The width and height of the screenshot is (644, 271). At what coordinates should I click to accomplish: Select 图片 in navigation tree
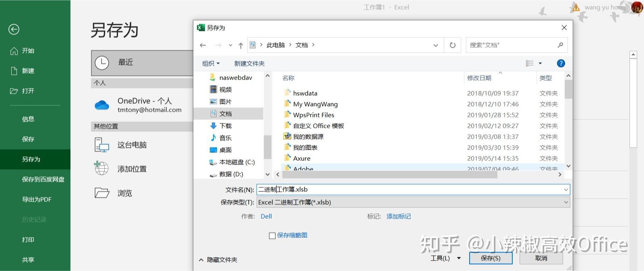click(x=225, y=102)
